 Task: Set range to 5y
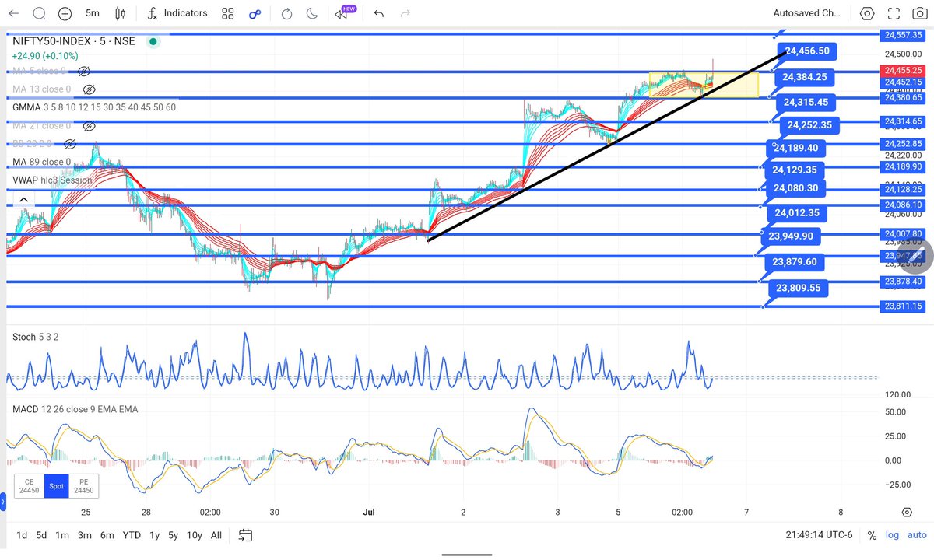[174, 535]
